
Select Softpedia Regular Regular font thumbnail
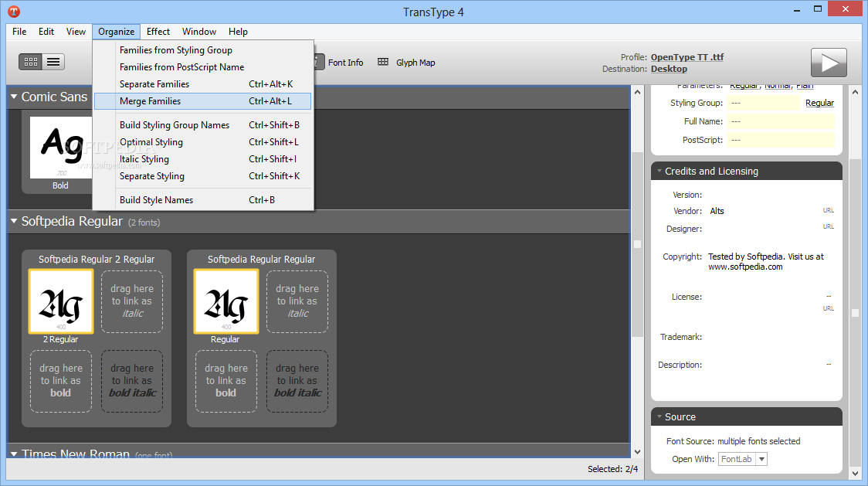[225, 301]
